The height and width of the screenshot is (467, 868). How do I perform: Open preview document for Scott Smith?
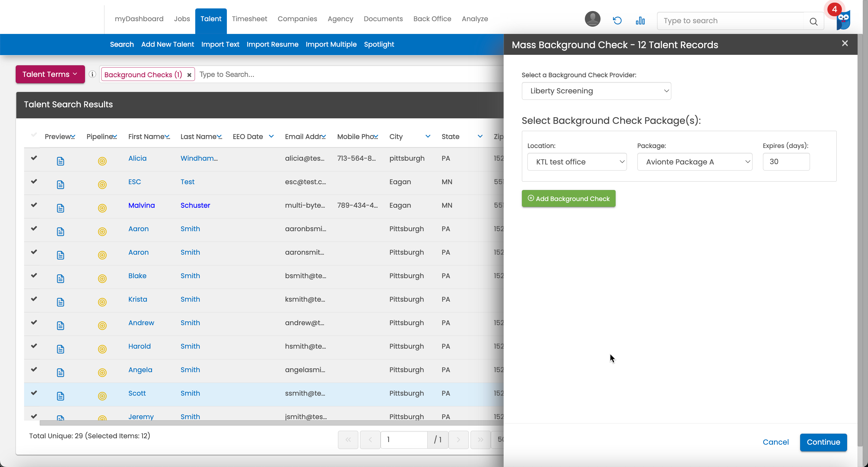60,396
